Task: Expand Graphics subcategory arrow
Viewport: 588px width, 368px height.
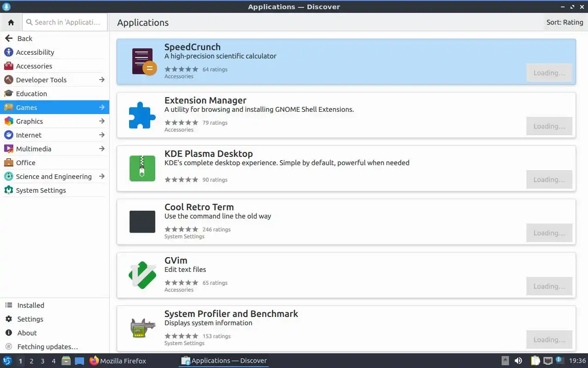Action: point(102,121)
